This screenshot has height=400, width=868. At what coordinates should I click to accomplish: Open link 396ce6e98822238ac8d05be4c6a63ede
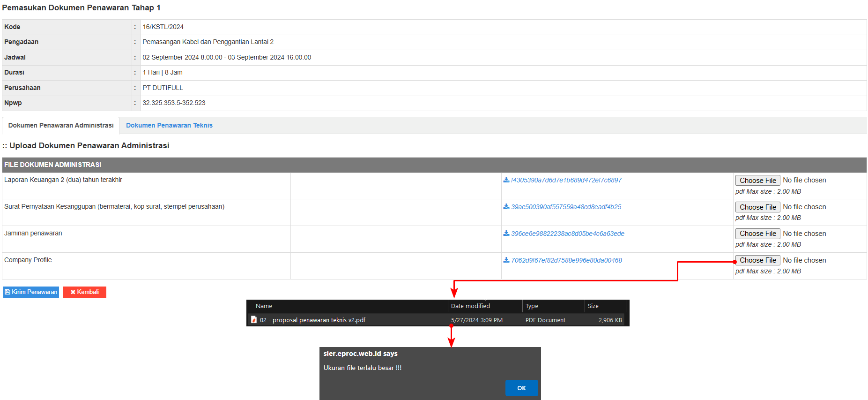pyautogui.click(x=567, y=234)
